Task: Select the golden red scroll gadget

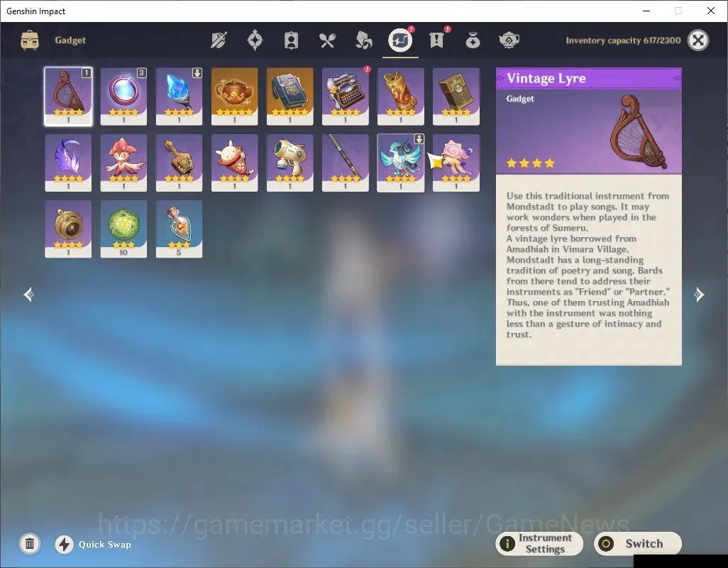Action: pos(401,96)
